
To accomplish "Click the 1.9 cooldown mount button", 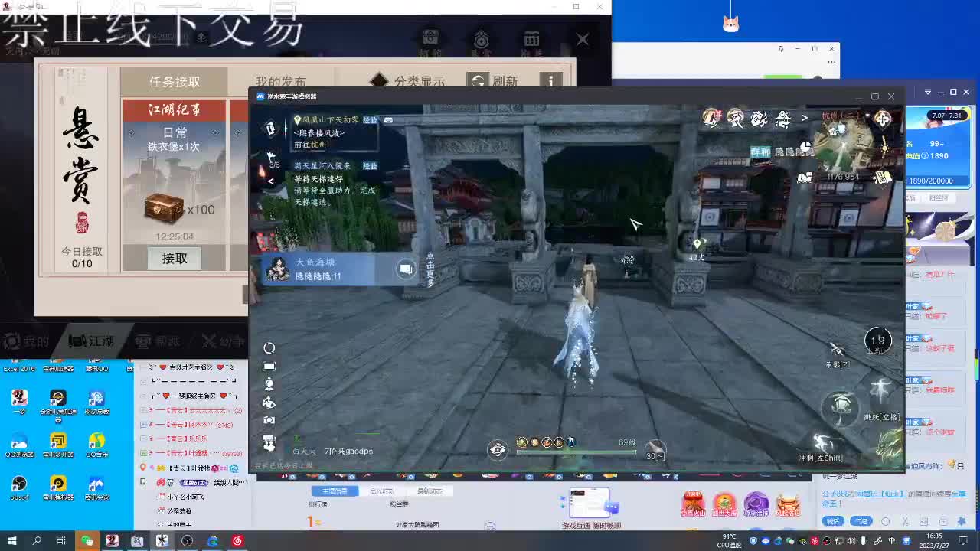I will pos(877,341).
